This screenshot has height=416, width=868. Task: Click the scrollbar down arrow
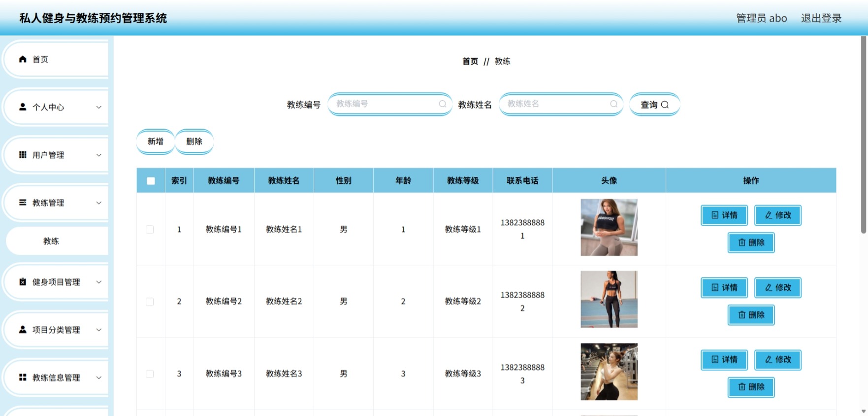point(864,411)
